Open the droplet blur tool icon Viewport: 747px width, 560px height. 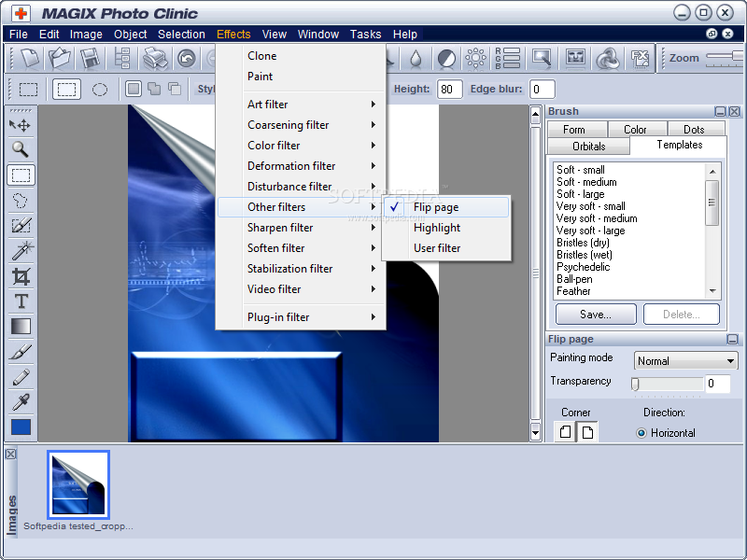click(x=416, y=59)
